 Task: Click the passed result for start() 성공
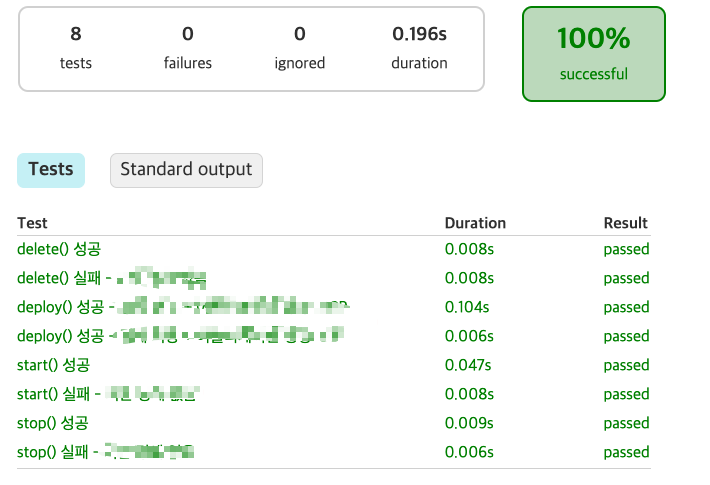coord(626,365)
